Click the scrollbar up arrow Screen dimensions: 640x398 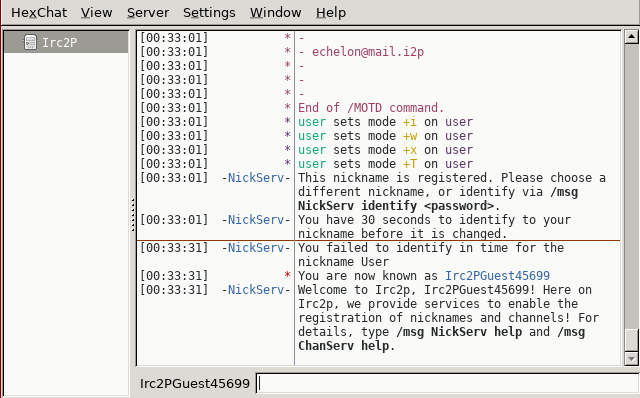(631, 37)
